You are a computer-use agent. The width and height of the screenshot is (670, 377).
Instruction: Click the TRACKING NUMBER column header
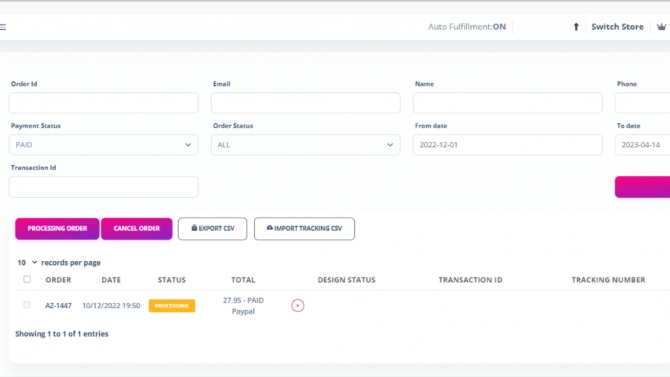pos(608,280)
